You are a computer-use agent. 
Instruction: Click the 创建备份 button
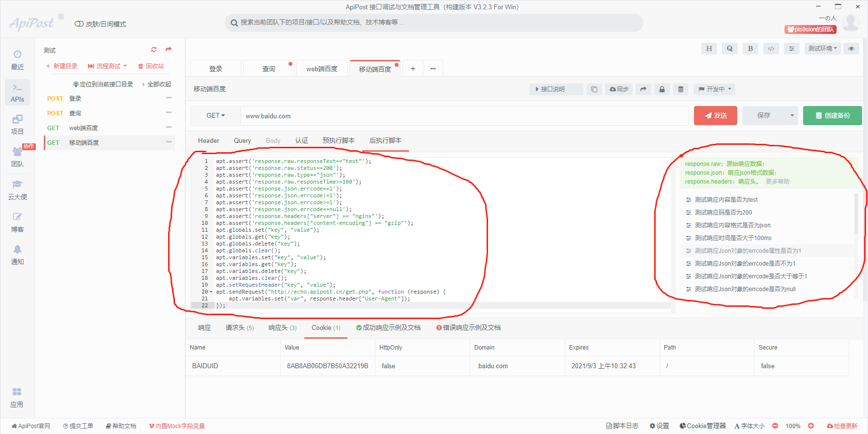tap(833, 116)
